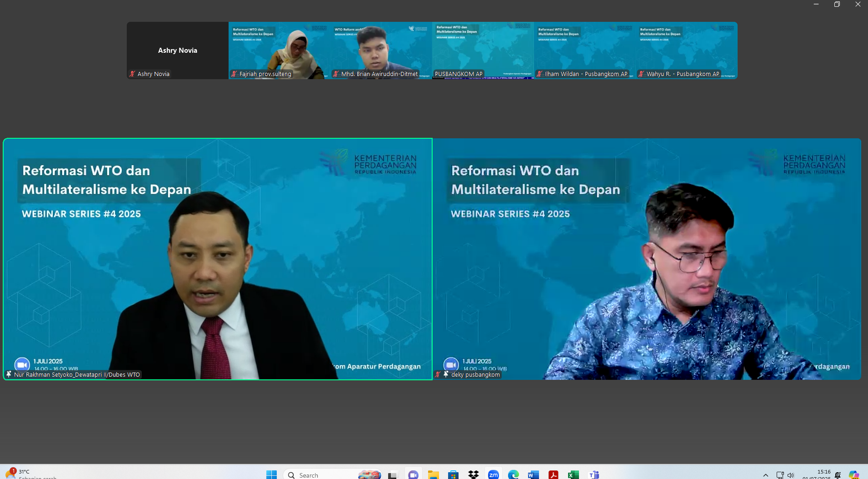Image resolution: width=868 pixels, height=479 pixels.
Task: Open purple video chat app in taskbar
Action: pyautogui.click(x=413, y=474)
